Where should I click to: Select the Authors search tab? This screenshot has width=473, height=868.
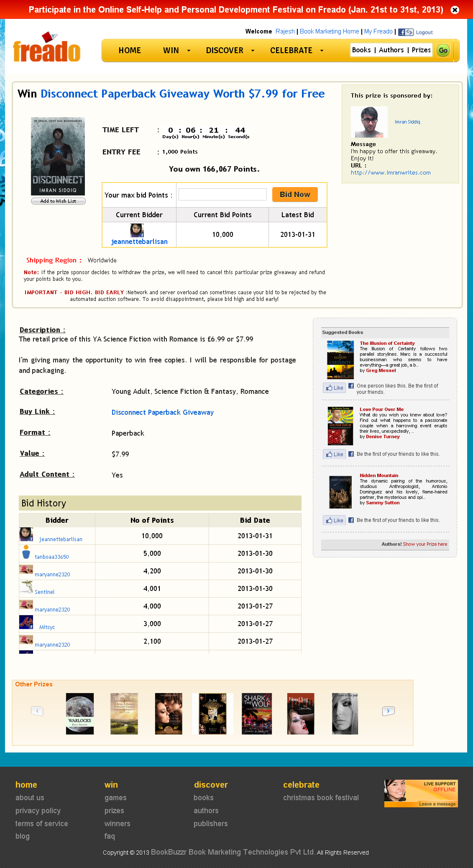[x=391, y=50]
